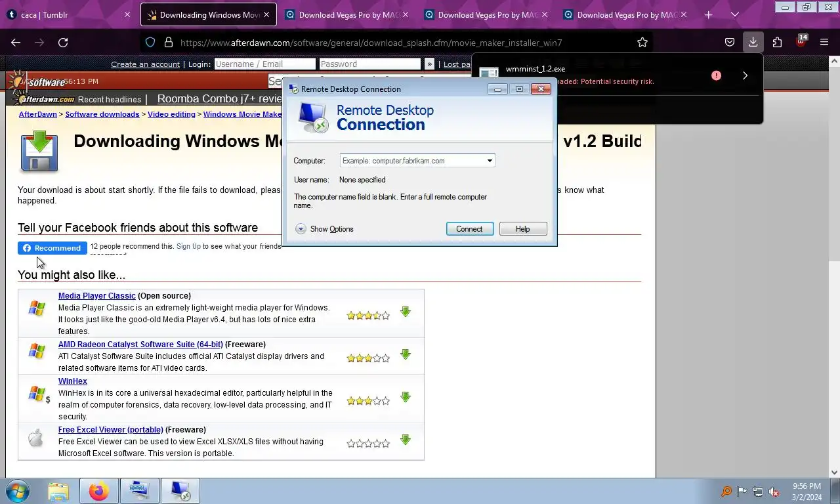This screenshot has height=504, width=840.
Task: Open a new browser tab with plus
Action: (708, 14)
